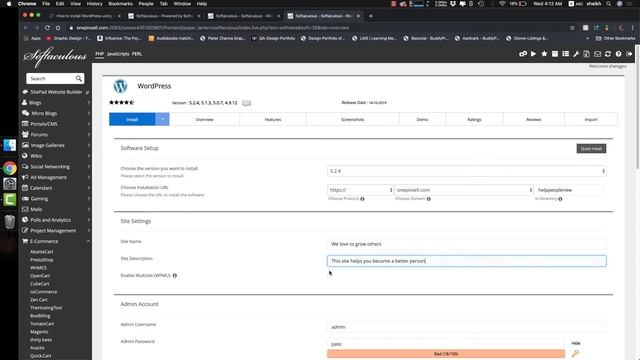Screen dimensions: 640x360
Task: Show info for Choose Protocol
Action: tap(362, 199)
